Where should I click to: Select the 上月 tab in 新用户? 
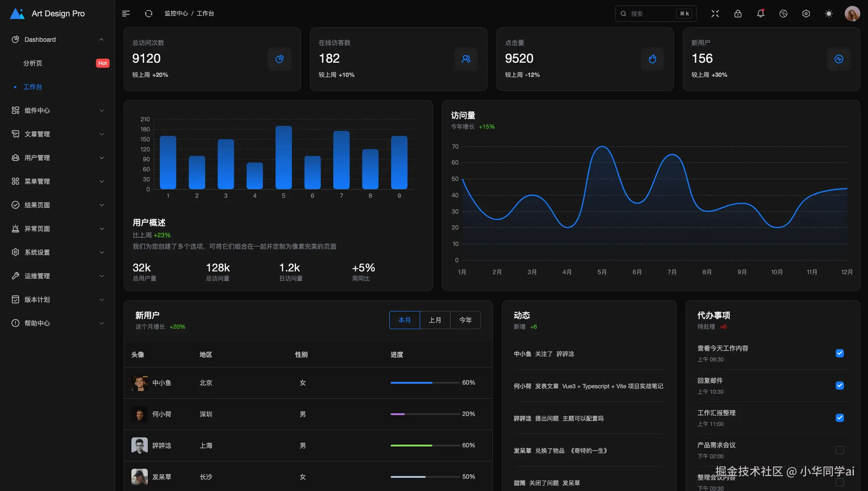tap(435, 320)
